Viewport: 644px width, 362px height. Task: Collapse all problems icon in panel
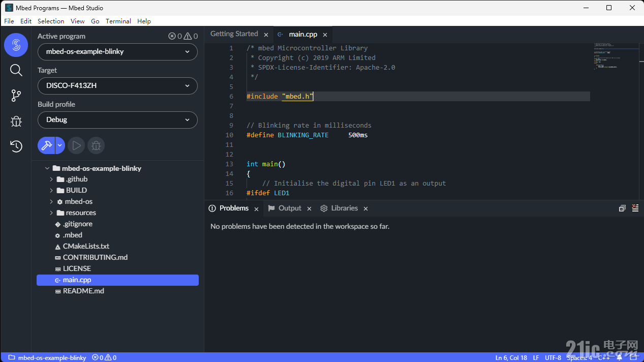point(622,208)
